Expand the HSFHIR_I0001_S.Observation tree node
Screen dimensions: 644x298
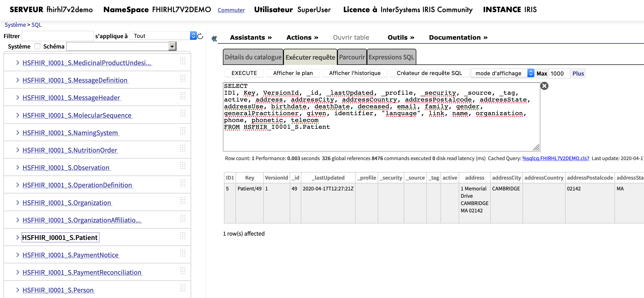click(17, 167)
